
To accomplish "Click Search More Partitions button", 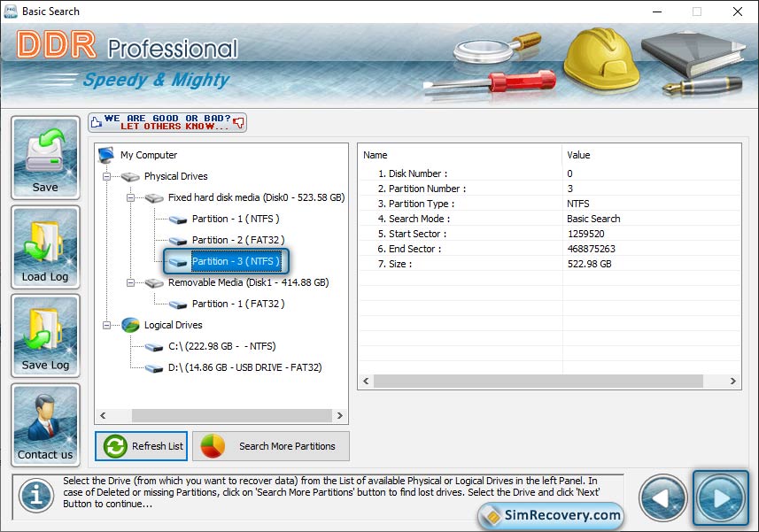I will pos(271,446).
